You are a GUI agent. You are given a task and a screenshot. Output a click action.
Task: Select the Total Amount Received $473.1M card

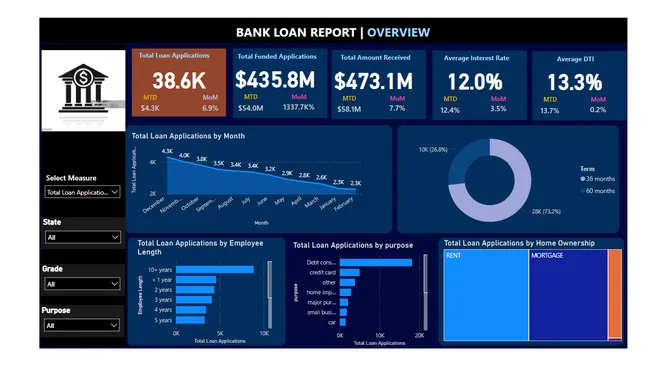[x=378, y=85]
